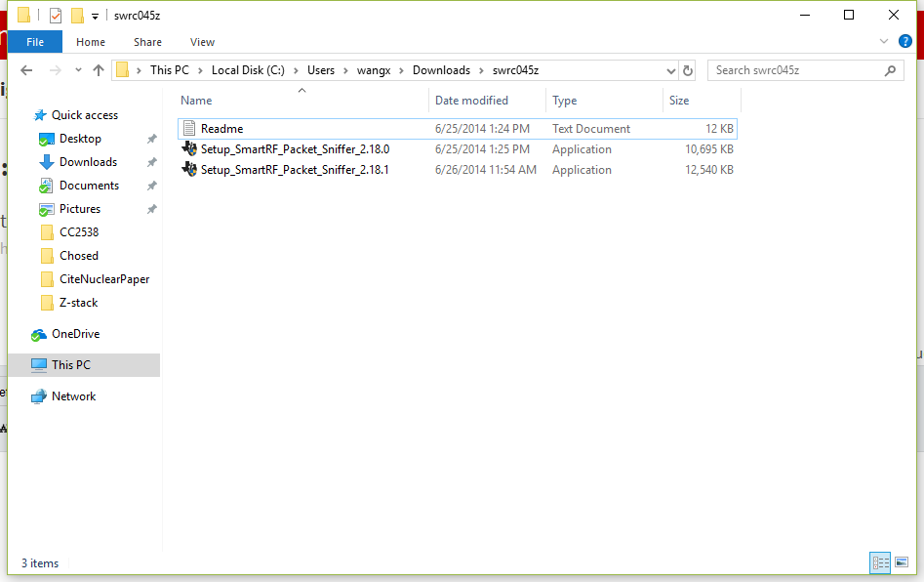Image resolution: width=924 pixels, height=582 pixels.
Task: Open Pictures in the navigation pane
Action: pyautogui.click(x=80, y=209)
